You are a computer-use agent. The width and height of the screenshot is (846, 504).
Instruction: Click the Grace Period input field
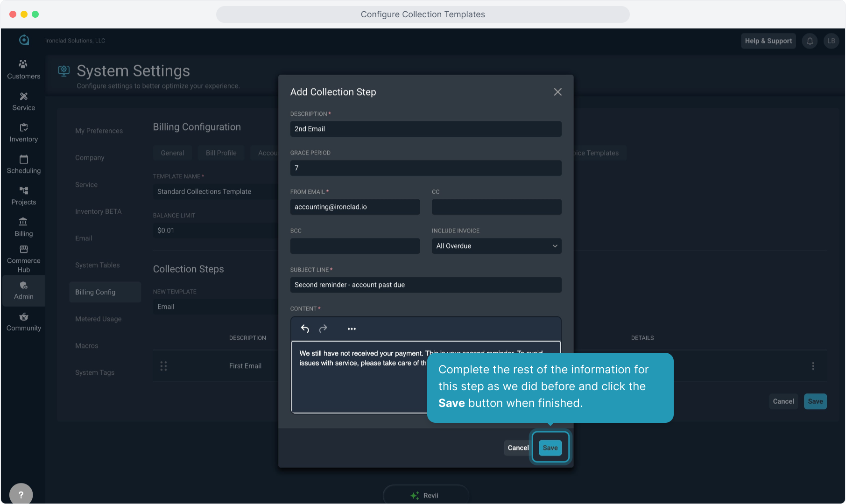425,168
